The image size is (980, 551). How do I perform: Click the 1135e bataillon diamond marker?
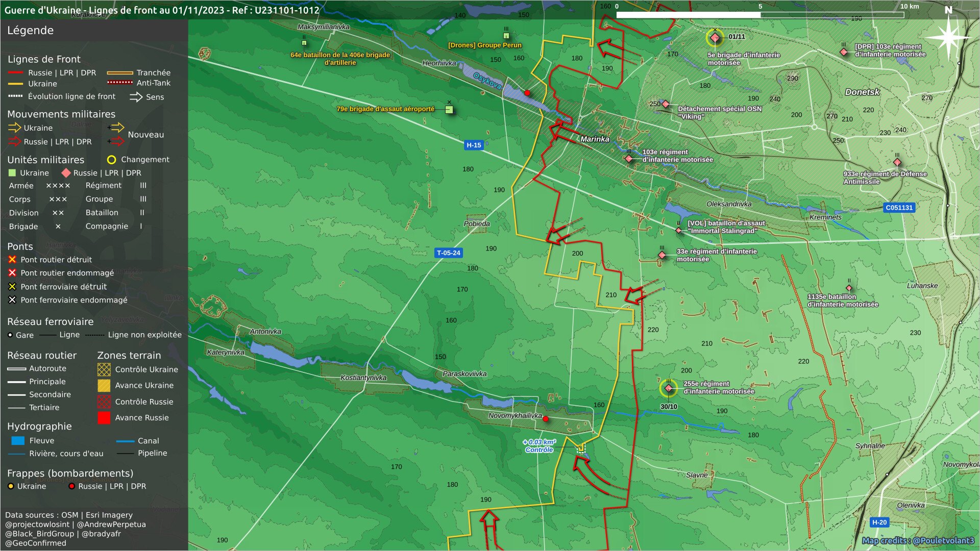[849, 288]
